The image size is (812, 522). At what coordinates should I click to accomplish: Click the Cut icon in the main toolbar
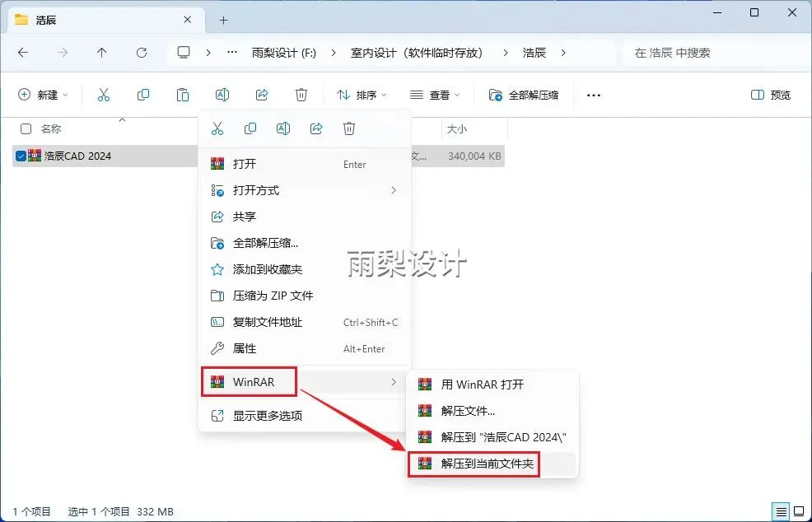(104, 95)
